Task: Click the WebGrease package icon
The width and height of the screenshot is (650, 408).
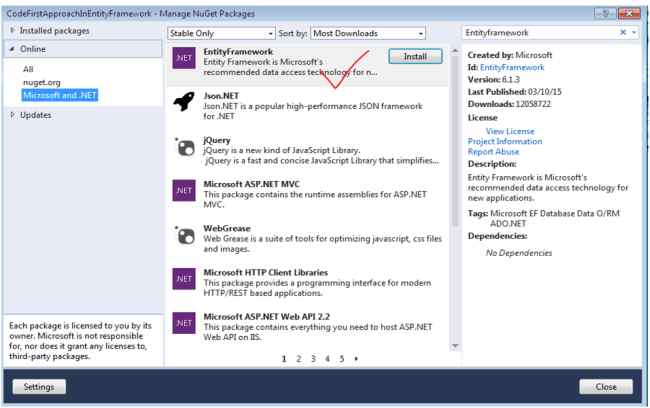Action: (x=184, y=235)
